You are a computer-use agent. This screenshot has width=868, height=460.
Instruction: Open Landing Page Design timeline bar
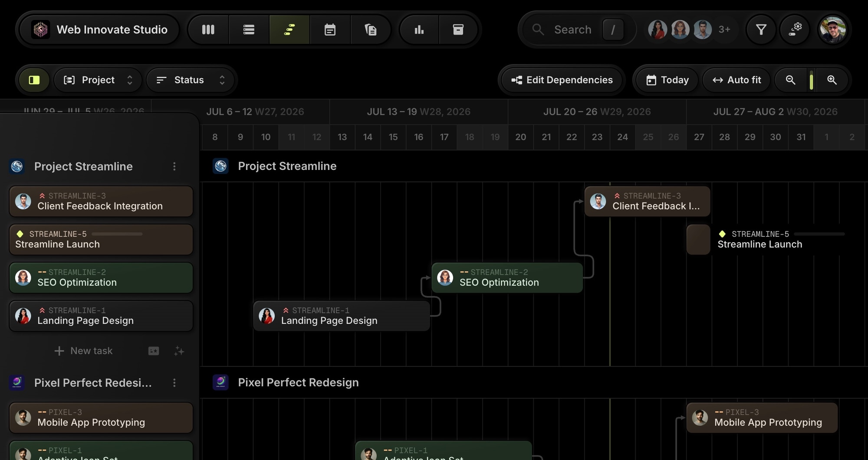click(342, 316)
